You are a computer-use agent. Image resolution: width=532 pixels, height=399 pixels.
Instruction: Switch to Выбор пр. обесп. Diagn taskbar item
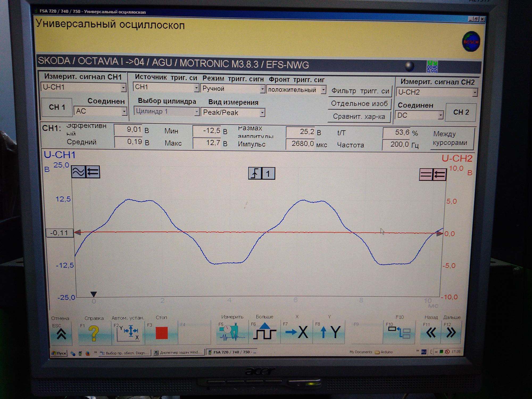(125, 353)
